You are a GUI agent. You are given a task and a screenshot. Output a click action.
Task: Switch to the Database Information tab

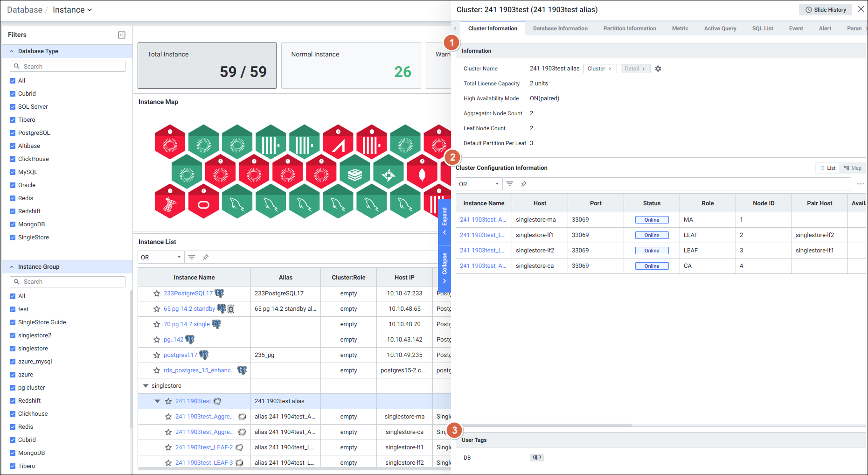[x=560, y=28]
